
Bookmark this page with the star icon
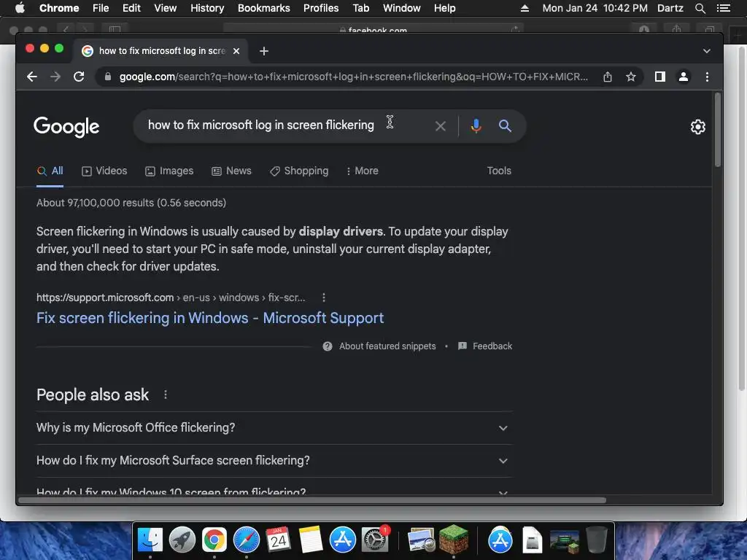point(631,77)
